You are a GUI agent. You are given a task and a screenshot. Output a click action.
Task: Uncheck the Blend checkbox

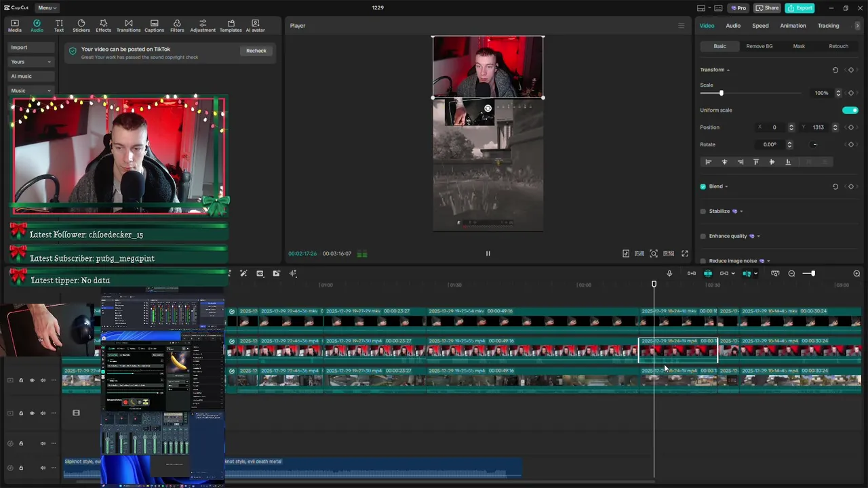tap(703, 186)
